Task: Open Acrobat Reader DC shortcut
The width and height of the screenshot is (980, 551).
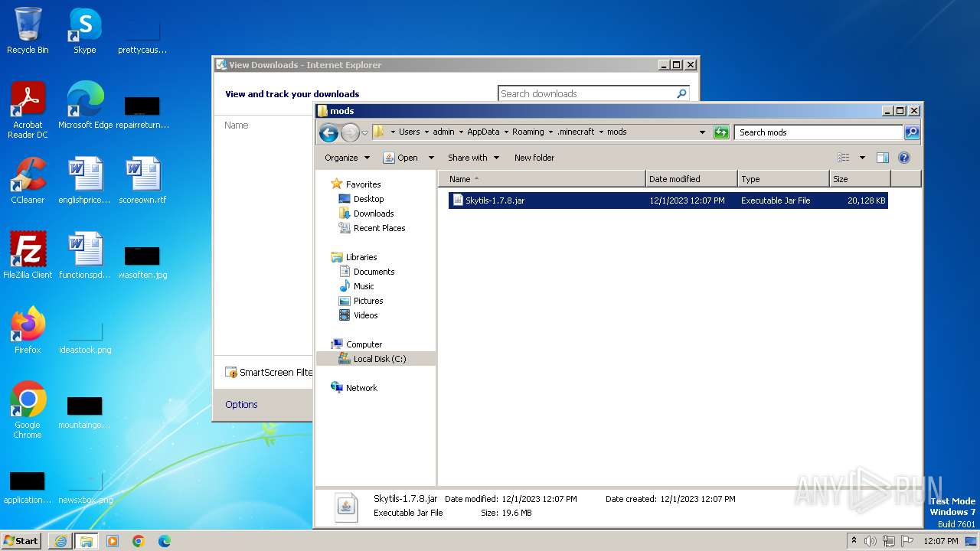Action: tap(28, 110)
